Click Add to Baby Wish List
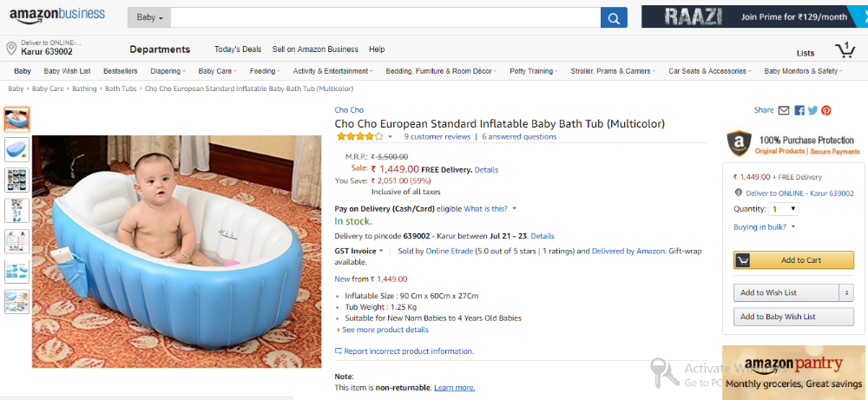This screenshot has height=400, width=868. (x=793, y=317)
